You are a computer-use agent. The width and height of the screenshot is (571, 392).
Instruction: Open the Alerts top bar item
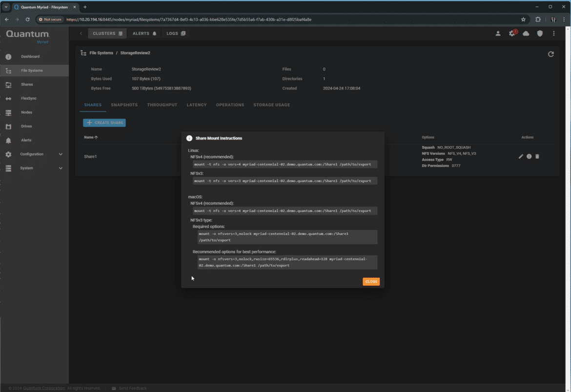(144, 34)
